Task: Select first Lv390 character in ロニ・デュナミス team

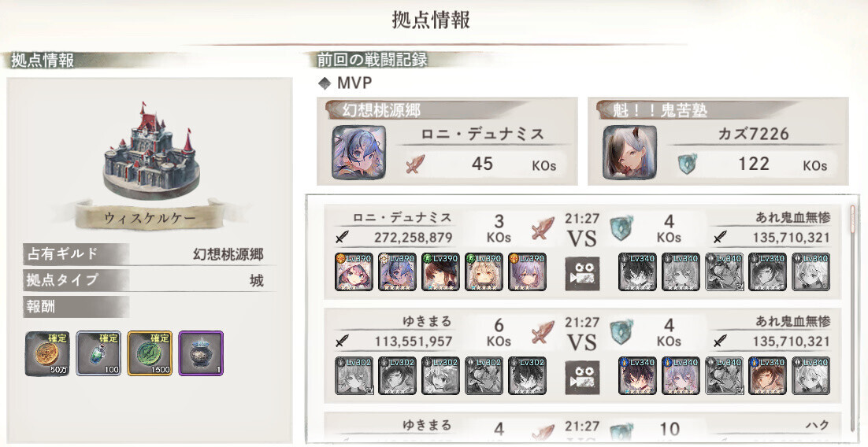Action: click(354, 272)
